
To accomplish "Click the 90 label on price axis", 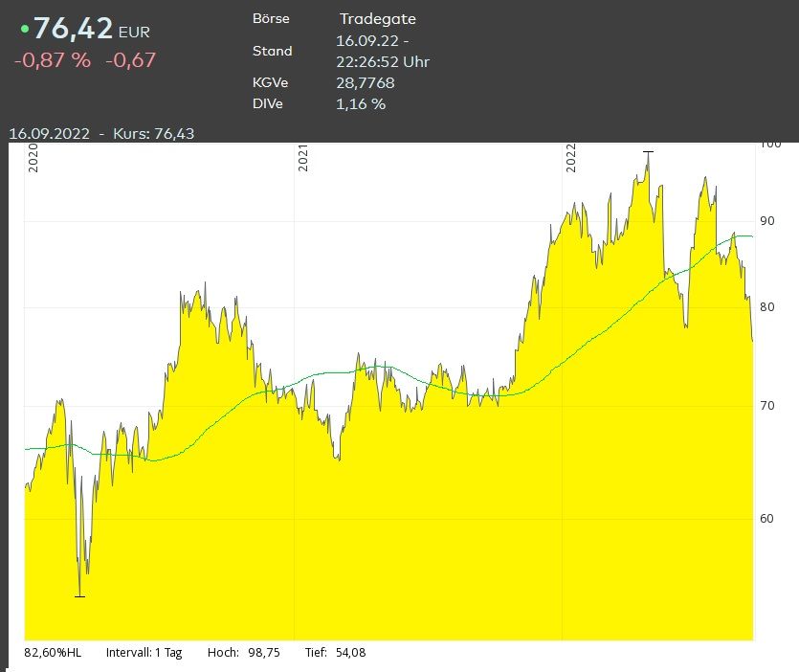I will tap(766, 221).
